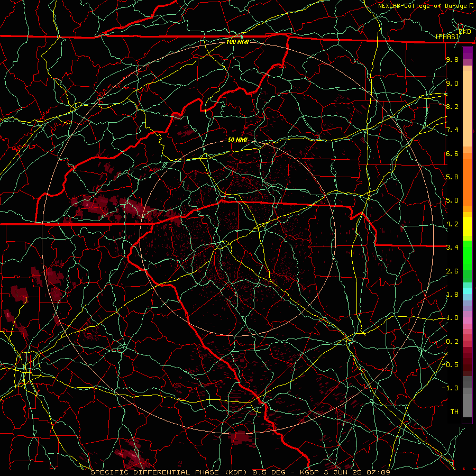This screenshot has width=476, height=476.
Task: Click the 9.0 scale value
Action: (452, 83)
